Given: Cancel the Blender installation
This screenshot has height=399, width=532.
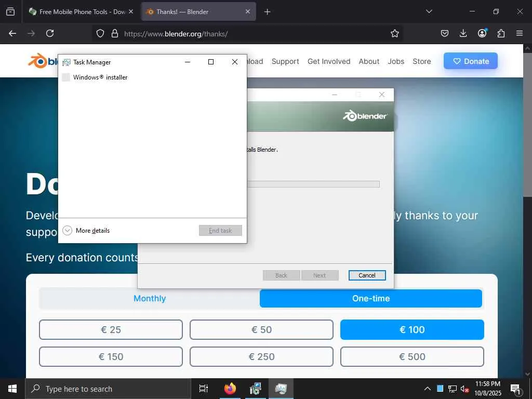Looking at the screenshot, I should click(x=367, y=275).
